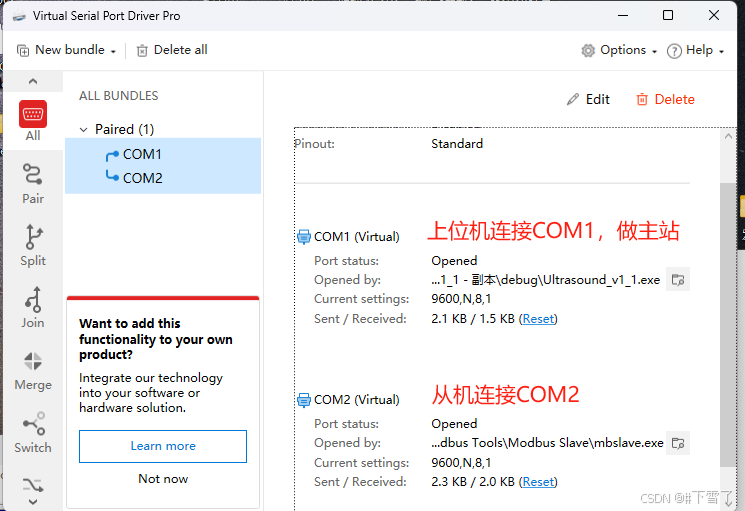Image resolution: width=745 pixels, height=511 pixels.
Task: Click the COM2 (Virtual) port icon
Action: point(304,400)
